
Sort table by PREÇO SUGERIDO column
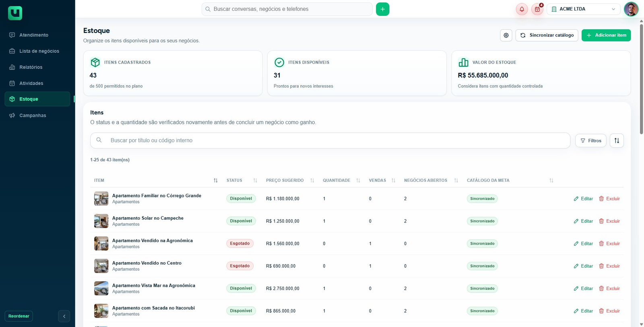click(x=312, y=181)
